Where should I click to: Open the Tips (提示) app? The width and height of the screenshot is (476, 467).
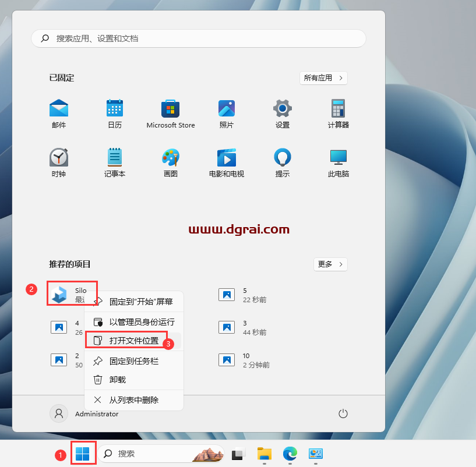pos(283,162)
